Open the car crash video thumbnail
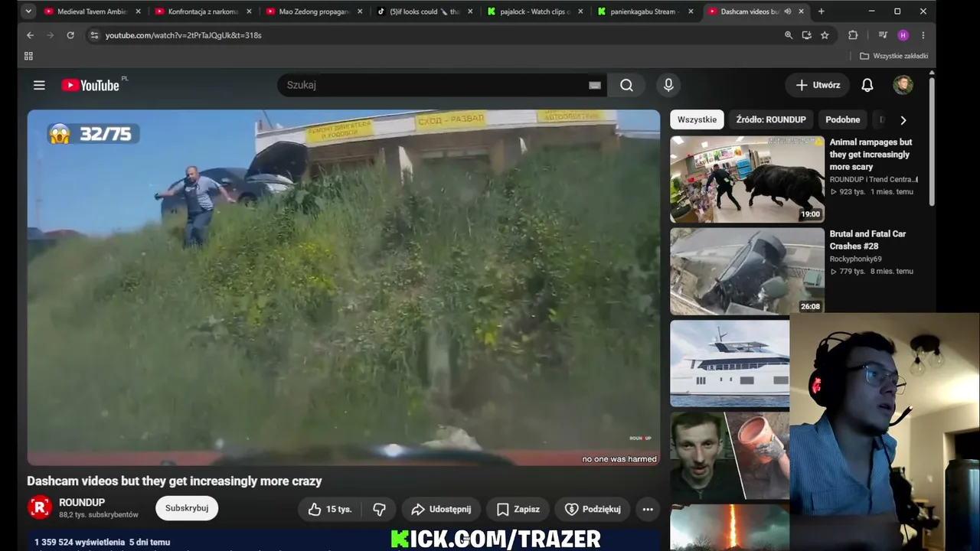 tap(747, 272)
